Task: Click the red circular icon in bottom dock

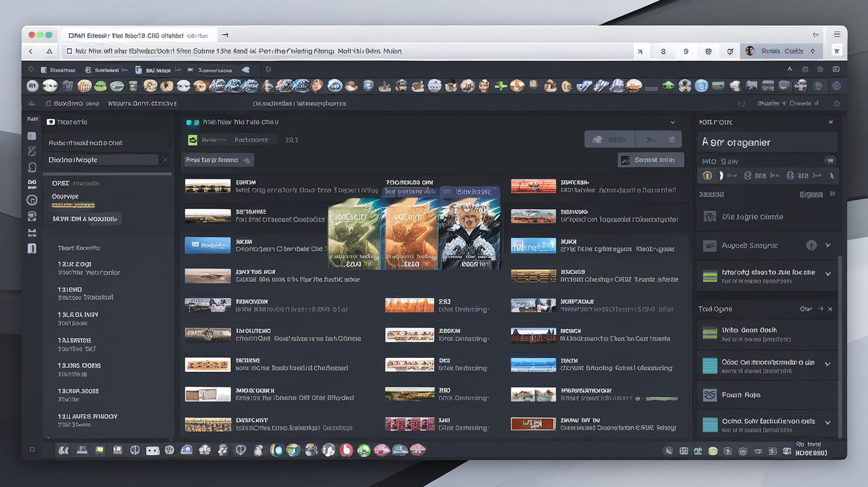Action: (x=345, y=451)
